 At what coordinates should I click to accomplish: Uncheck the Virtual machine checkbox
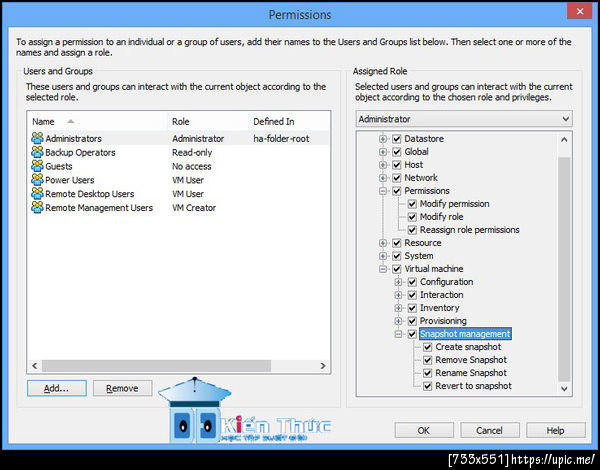pos(397,269)
